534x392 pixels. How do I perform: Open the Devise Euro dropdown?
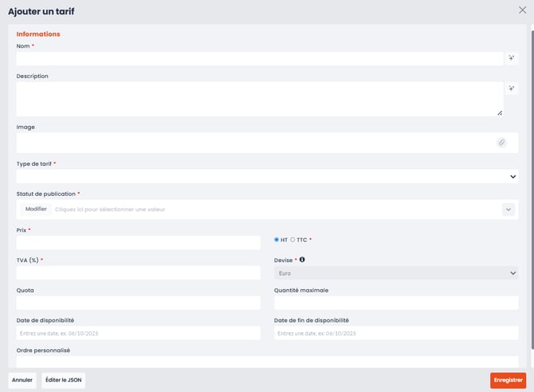point(395,272)
